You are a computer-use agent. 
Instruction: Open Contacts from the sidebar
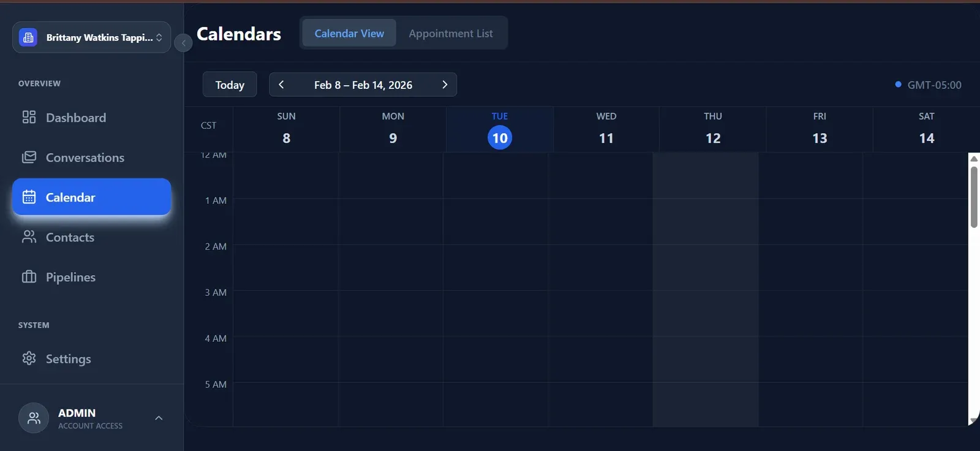[x=91, y=237]
